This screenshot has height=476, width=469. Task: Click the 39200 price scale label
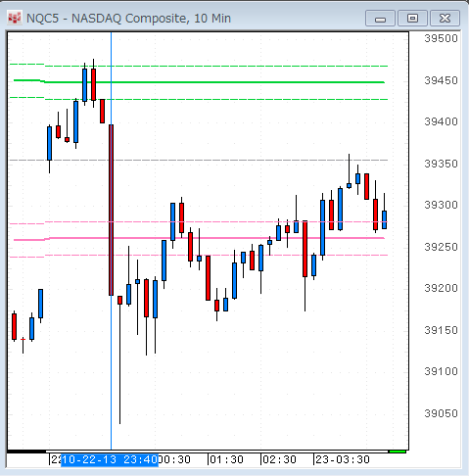pyautogui.click(x=441, y=288)
